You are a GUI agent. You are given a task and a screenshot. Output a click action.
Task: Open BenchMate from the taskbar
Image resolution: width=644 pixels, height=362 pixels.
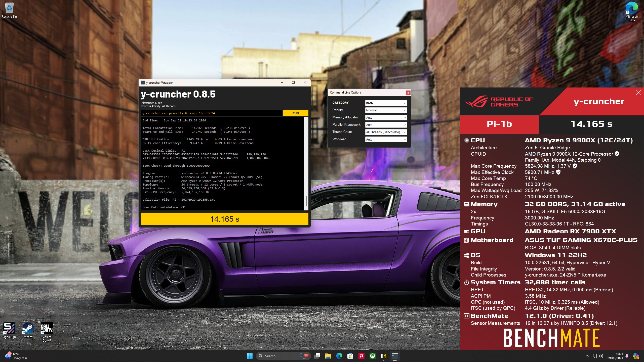pos(384,356)
